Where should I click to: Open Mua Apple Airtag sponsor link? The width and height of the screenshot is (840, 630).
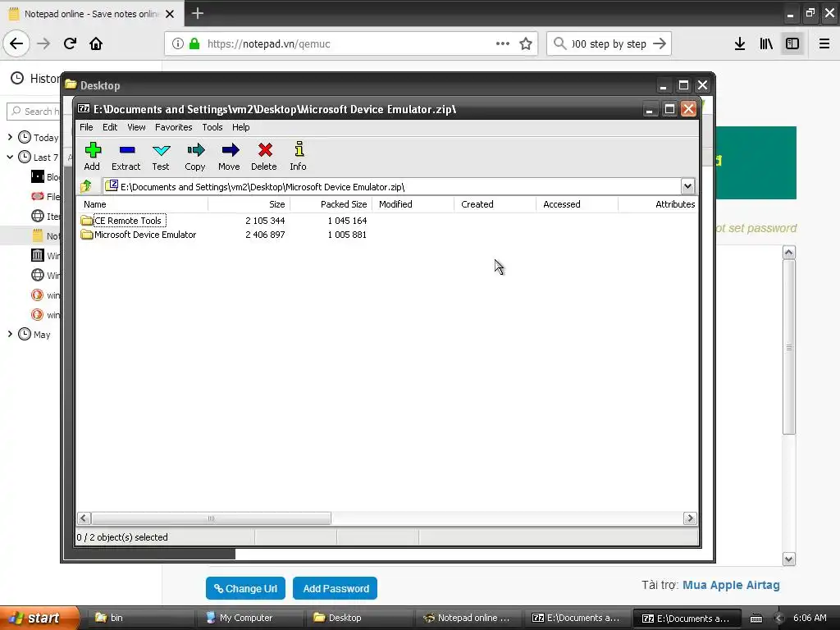(731, 585)
